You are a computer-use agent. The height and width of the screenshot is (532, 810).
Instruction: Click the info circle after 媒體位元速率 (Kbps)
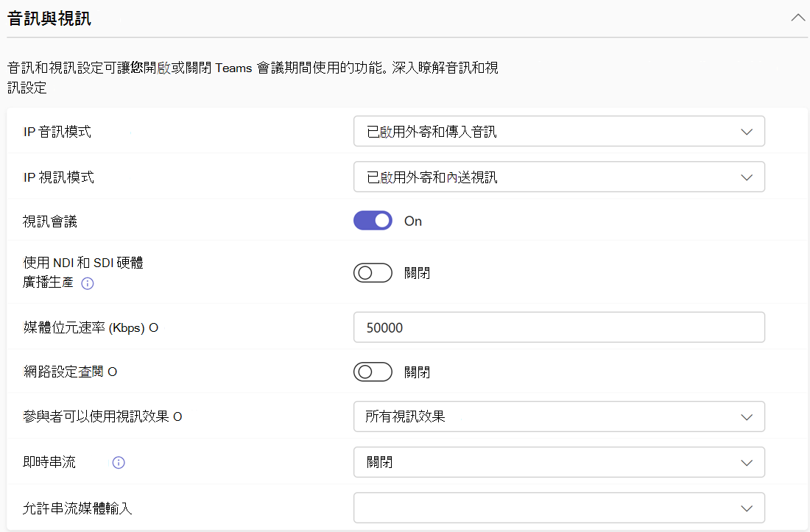click(154, 328)
